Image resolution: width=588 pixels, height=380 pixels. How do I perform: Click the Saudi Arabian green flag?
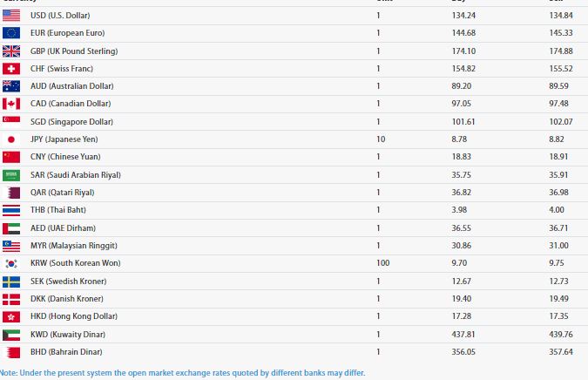click(x=11, y=175)
